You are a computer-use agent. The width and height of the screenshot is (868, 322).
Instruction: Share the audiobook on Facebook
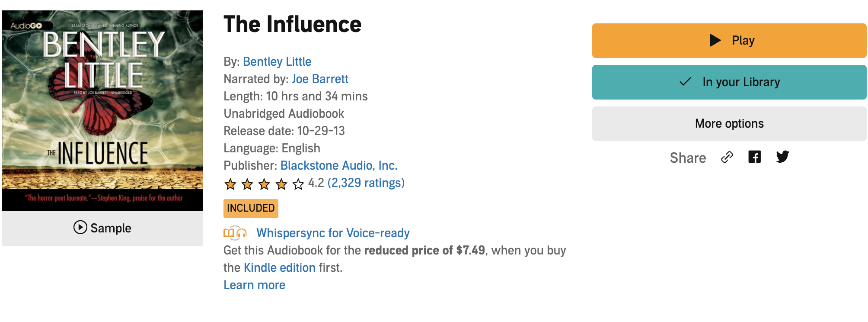tap(754, 157)
